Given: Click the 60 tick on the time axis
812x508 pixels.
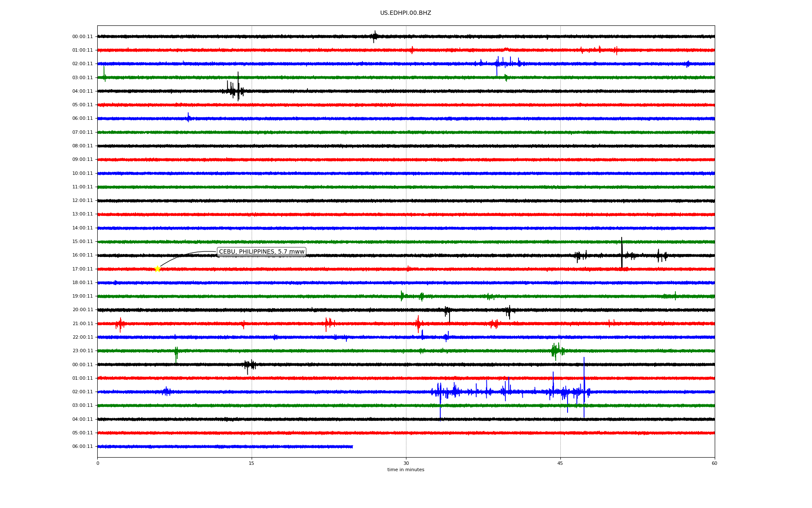Looking at the screenshot, I should 714,463.
